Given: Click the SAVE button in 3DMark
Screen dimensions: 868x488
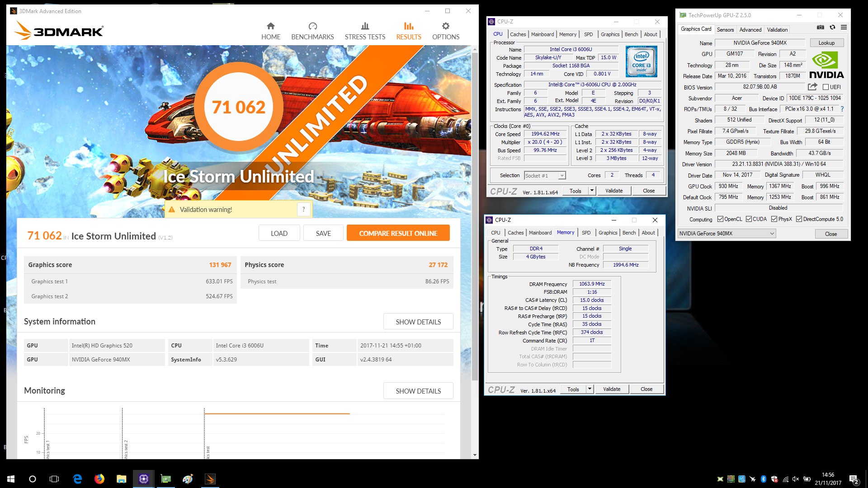Looking at the screenshot, I should (x=323, y=233).
